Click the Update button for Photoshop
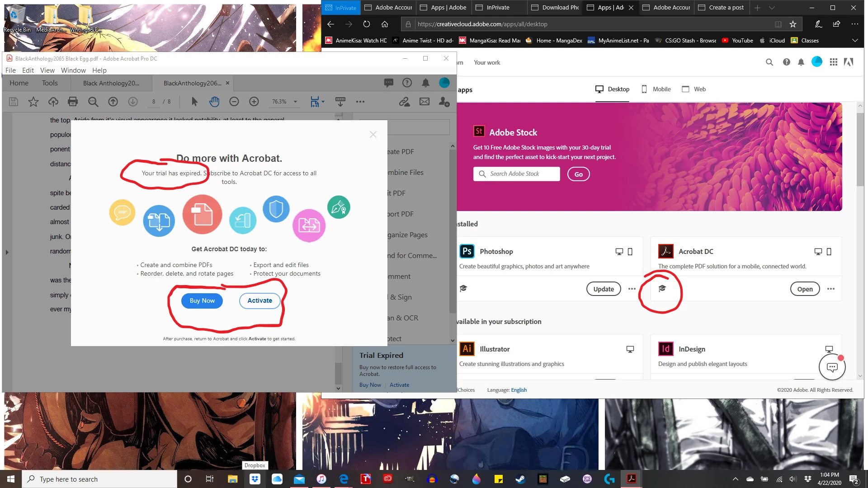 604,289
